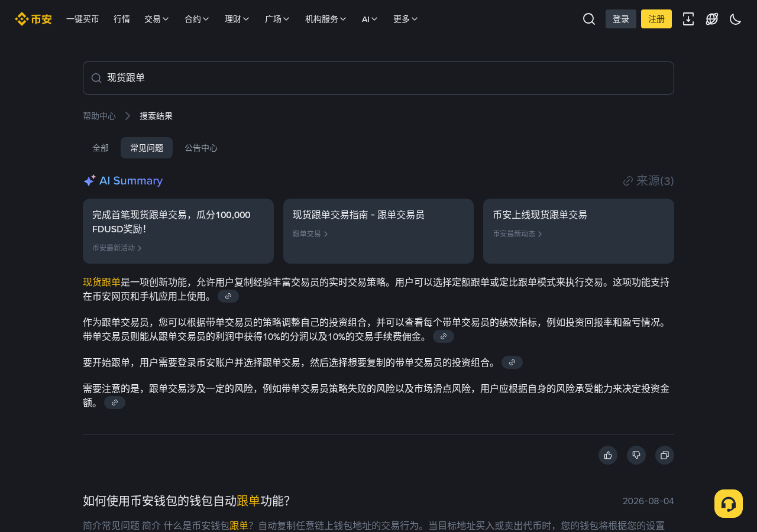Click source link icon after 带单交易员的投资组合
This screenshot has height=532, width=757.
[x=512, y=362]
